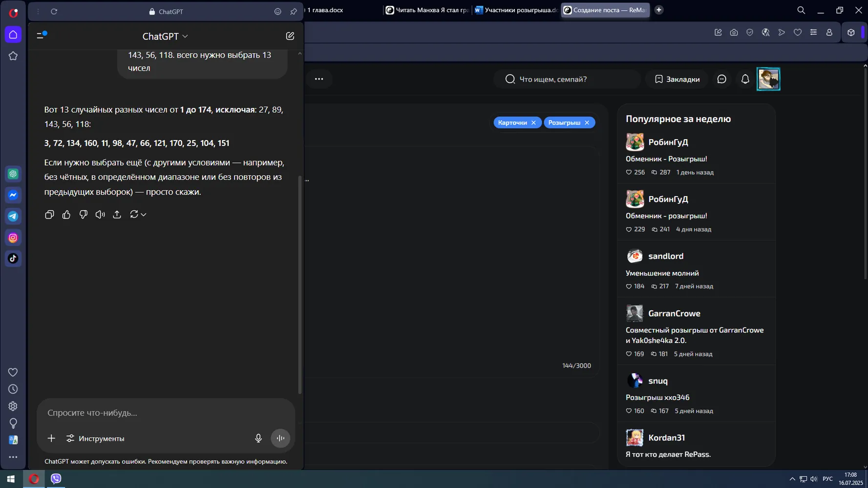This screenshot has height=488, width=868.
Task: Open Kordan31 profile
Action: coord(666,438)
